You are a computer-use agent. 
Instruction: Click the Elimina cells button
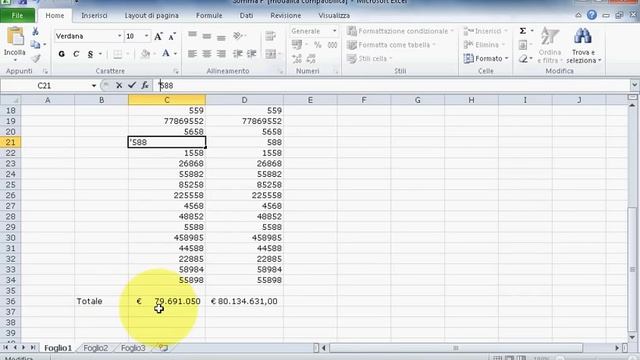point(485,44)
